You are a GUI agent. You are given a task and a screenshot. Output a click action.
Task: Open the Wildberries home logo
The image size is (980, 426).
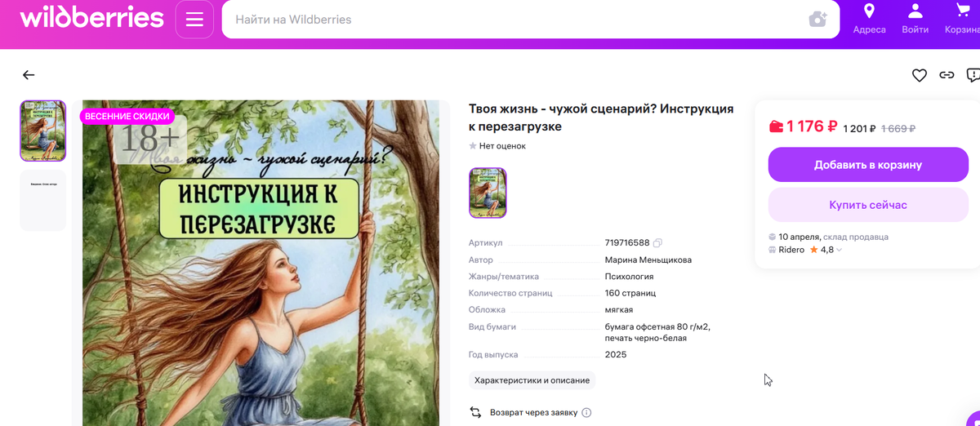pyautogui.click(x=91, y=18)
